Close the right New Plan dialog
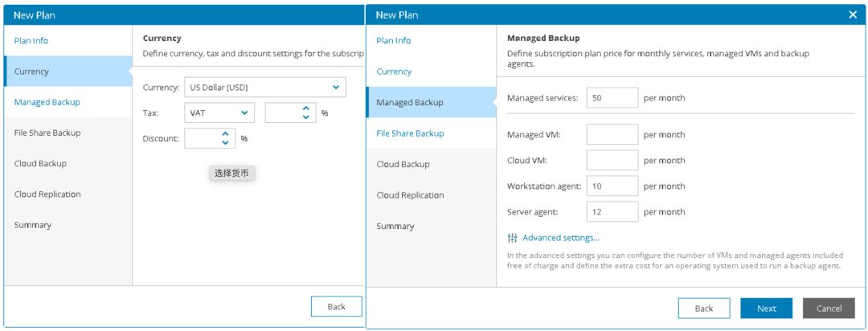 pyautogui.click(x=853, y=15)
